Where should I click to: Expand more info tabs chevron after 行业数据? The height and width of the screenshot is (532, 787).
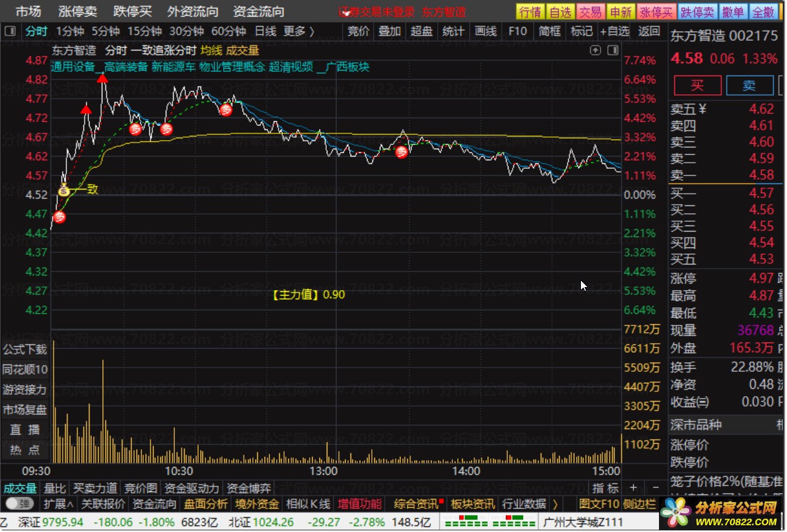click(555, 504)
